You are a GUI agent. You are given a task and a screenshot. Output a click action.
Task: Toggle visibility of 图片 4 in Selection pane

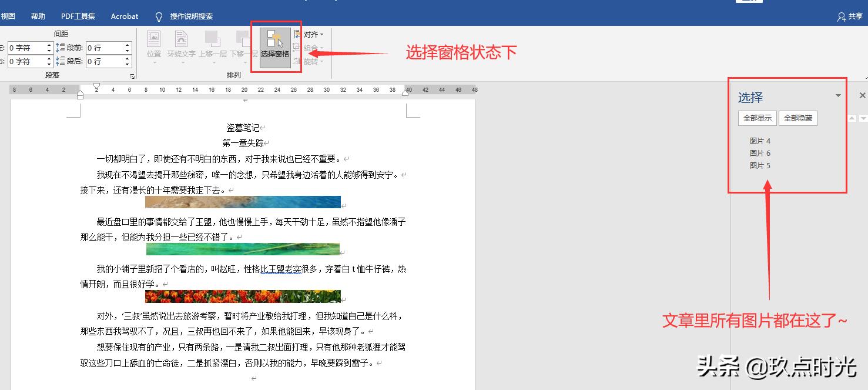(x=760, y=141)
